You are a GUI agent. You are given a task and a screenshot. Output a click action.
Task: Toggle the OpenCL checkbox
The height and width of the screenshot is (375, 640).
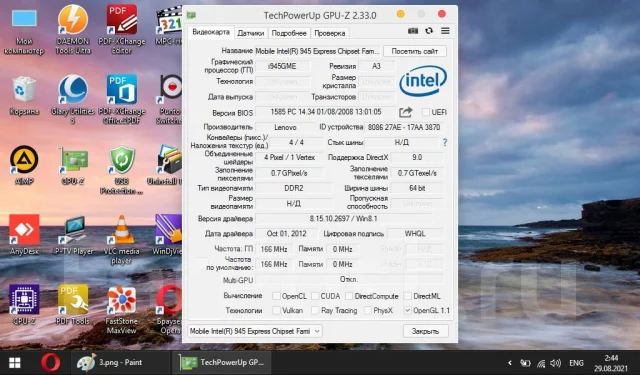(x=276, y=296)
